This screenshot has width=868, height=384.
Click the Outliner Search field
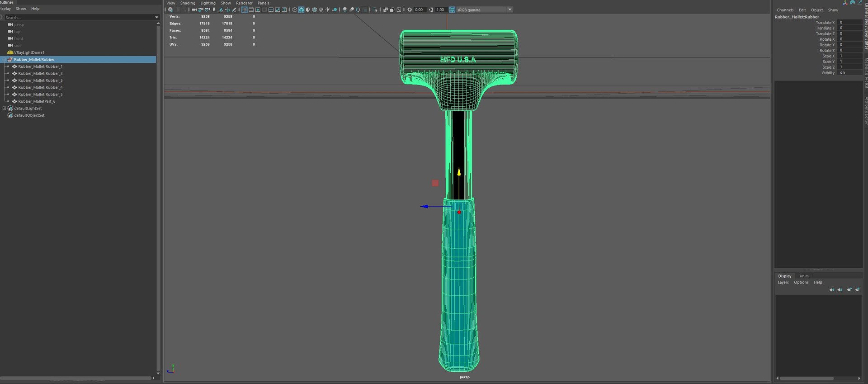click(79, 17)
